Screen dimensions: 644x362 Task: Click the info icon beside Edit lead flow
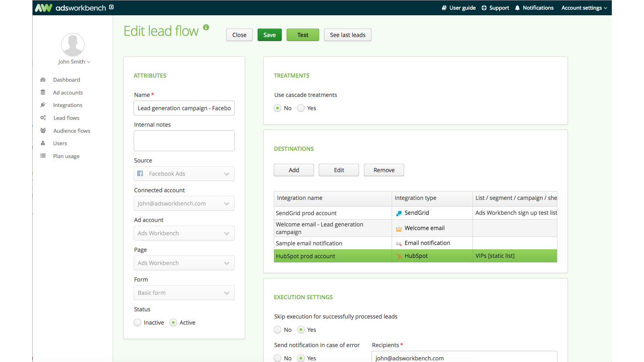[206, 27]
